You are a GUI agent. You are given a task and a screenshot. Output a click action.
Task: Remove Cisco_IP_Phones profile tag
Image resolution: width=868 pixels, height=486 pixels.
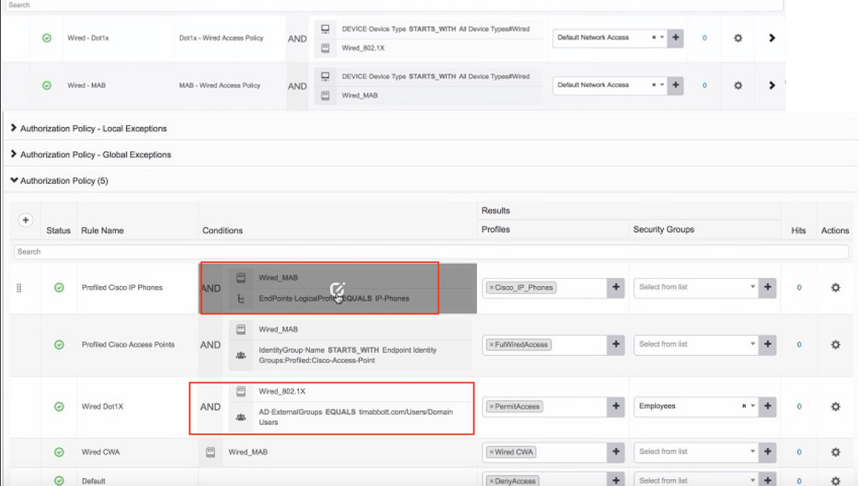coord(491,288)
